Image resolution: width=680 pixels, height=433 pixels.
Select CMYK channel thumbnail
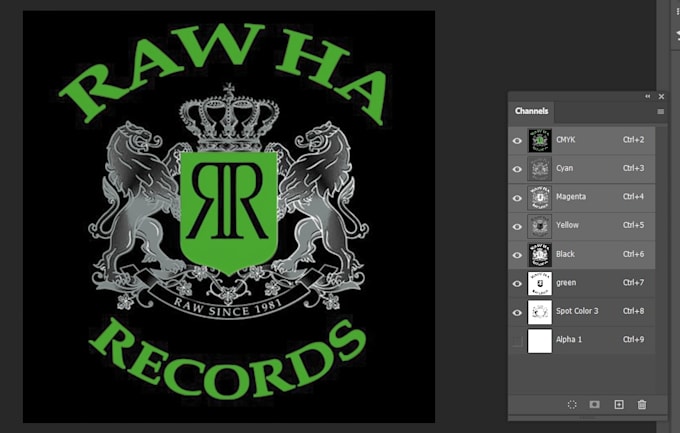coord(539,140)
